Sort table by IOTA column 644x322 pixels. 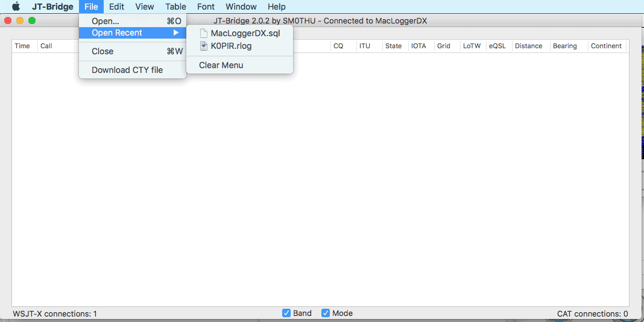click(x=421, y=46)
